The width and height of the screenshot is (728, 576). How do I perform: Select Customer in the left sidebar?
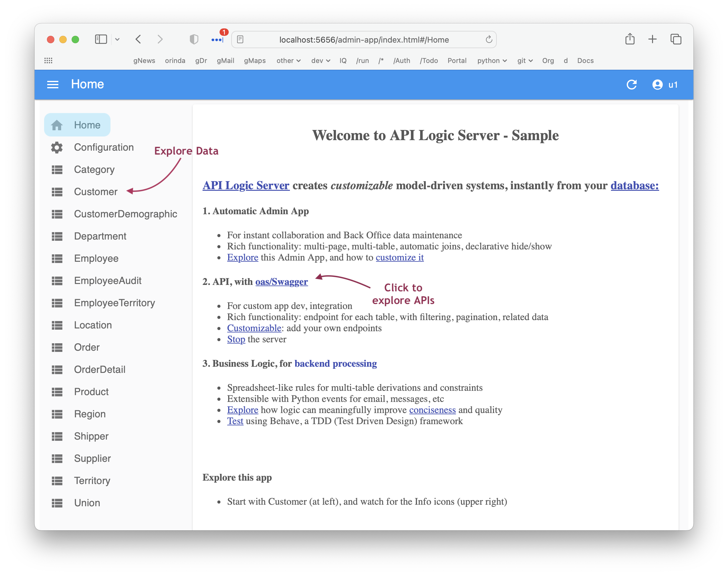click(x=95, y=192)
